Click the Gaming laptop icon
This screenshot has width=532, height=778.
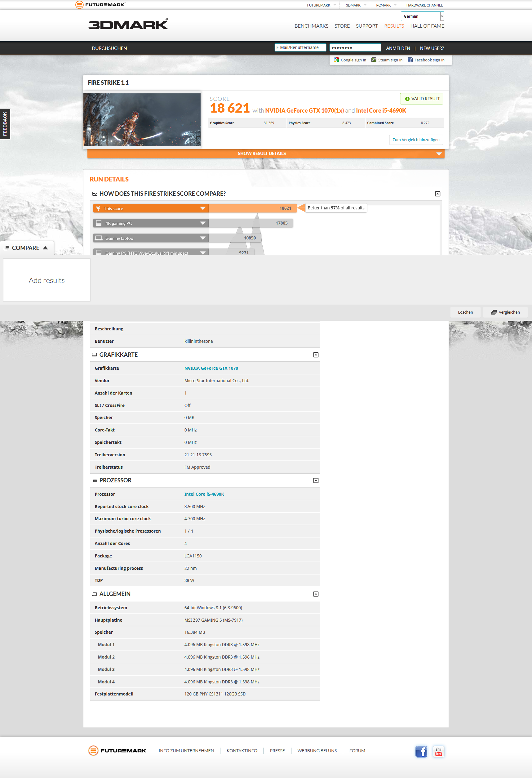pos(99,238)
